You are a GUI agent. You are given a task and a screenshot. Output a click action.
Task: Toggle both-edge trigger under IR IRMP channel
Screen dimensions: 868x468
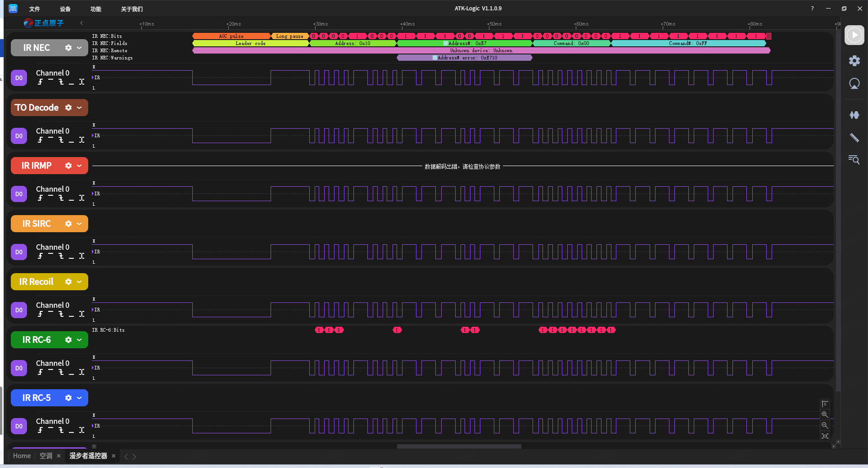coord(81,198)
